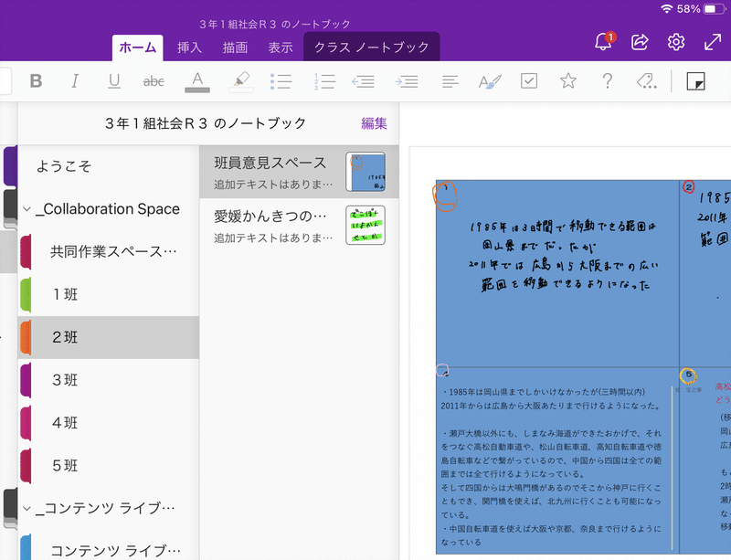Image resolution: width=731 pixels, height=560 pixels.
Task: Open the 班員意見スペース page
Action: pyautogui.click(x=299, y=172)
